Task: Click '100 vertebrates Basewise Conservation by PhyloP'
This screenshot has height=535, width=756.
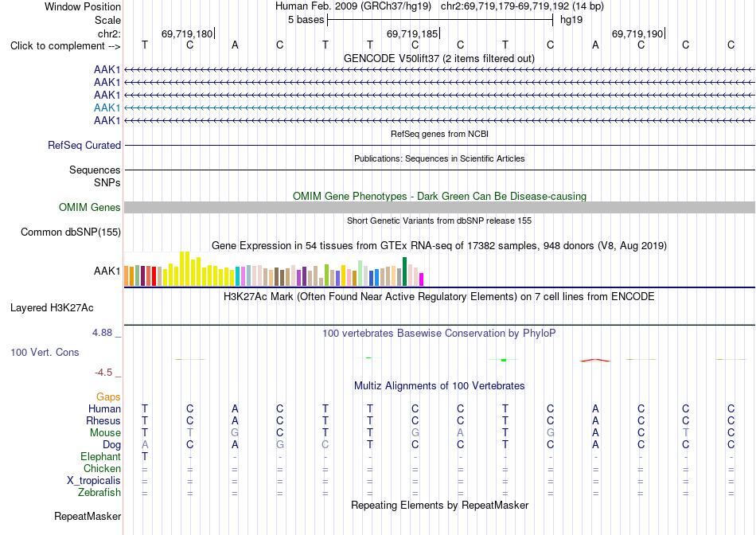Action: (439, 333)
